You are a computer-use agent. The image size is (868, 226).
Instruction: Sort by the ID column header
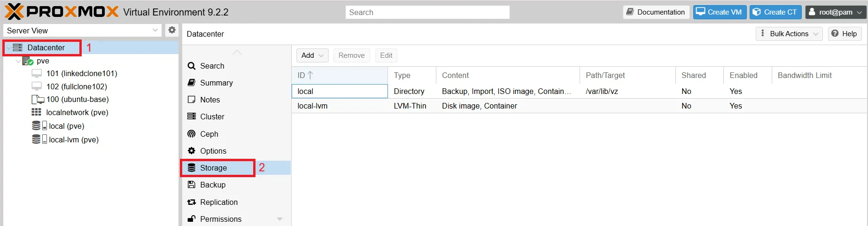[x=340, y=75]
